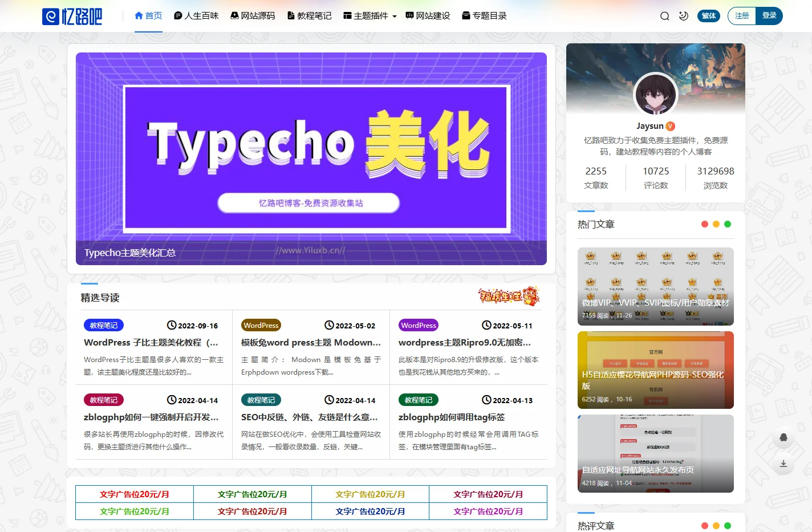Toggle dark mode moon icon

(684, 16)
